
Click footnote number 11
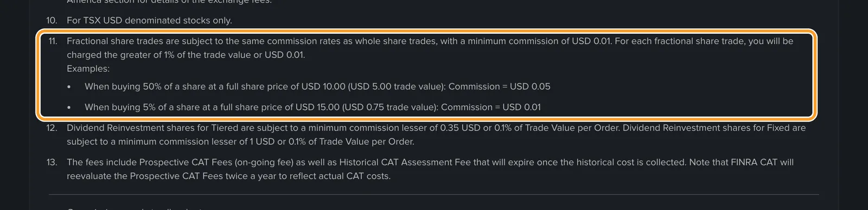click(x=52, y=41)
